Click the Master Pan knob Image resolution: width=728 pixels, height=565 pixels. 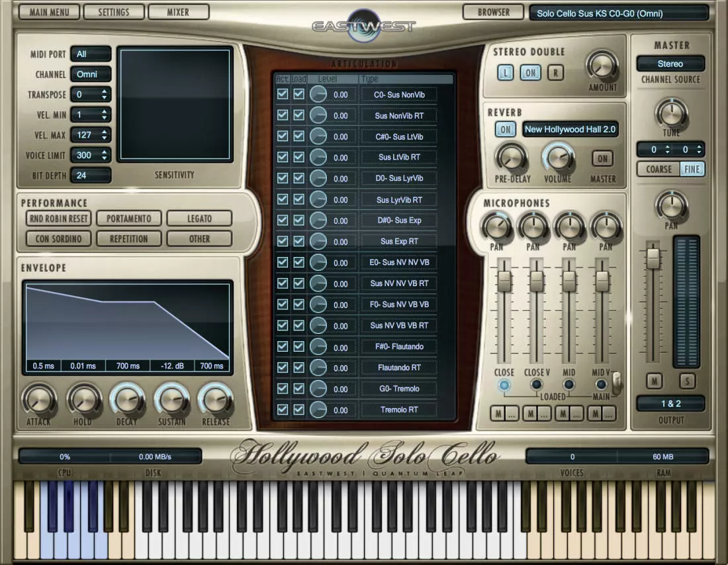[x=671, y=205]
